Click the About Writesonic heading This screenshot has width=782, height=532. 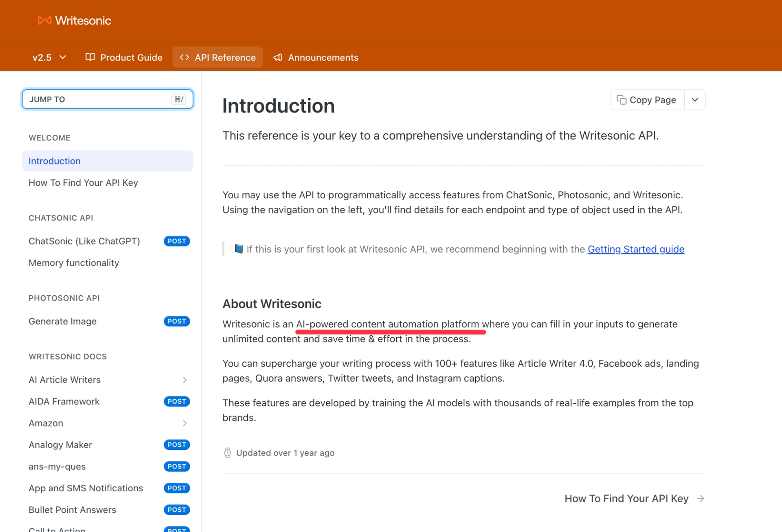coord(272,304)
